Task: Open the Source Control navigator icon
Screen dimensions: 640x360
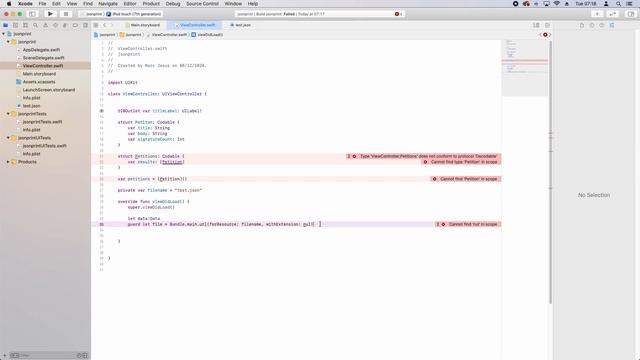Action: (x=16, y=25)
